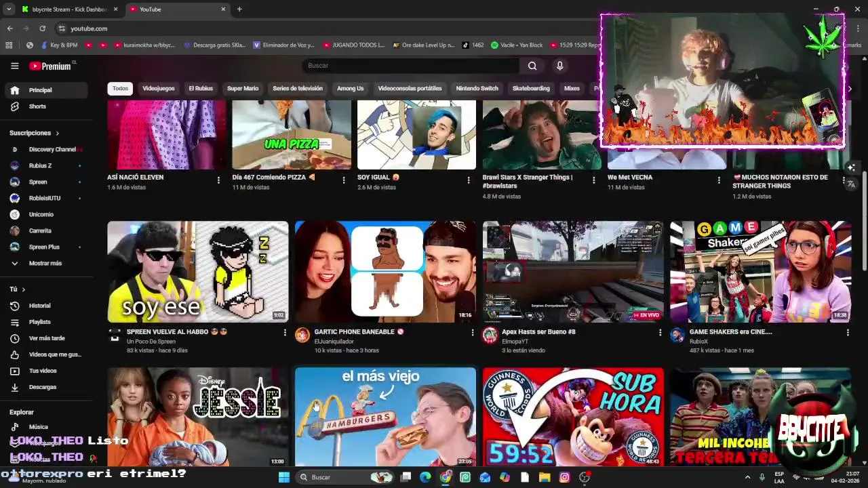Select the Videojuegos filter chip
The image size is (868, 488).
[x=159, y=88]
